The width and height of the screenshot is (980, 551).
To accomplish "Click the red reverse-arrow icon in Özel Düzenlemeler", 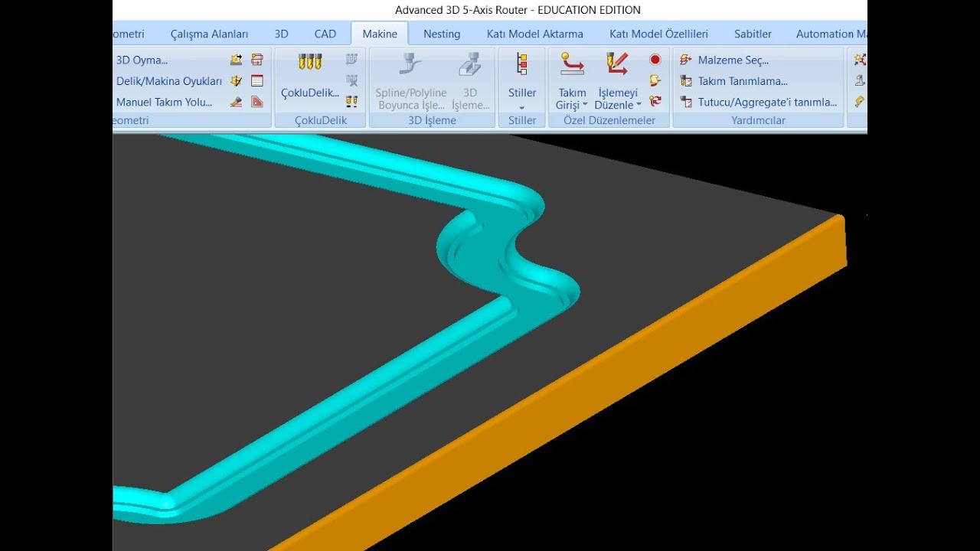I will pyautogui.click(x=655, y=100).
